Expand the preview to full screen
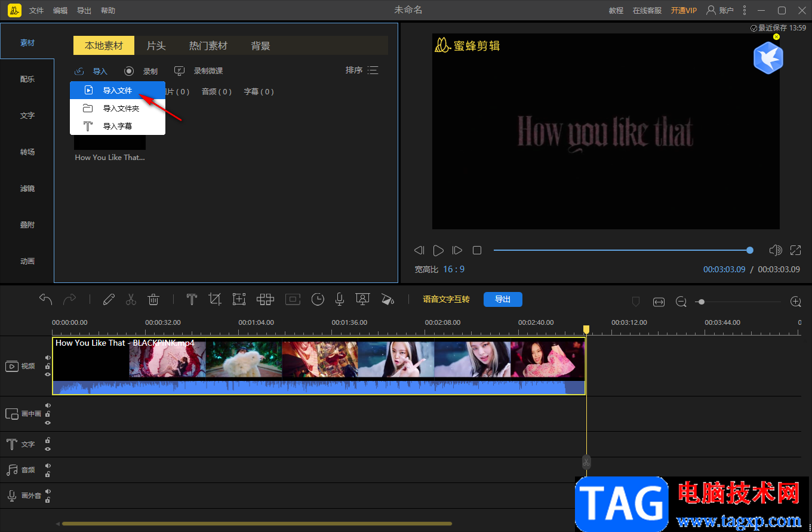Viewport: 812px width, 532px height. [796, 250]
